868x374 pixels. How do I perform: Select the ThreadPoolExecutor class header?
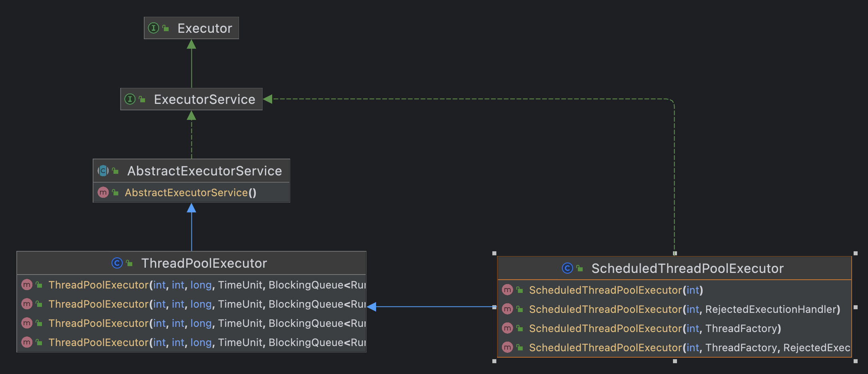[x=204, y=263]
